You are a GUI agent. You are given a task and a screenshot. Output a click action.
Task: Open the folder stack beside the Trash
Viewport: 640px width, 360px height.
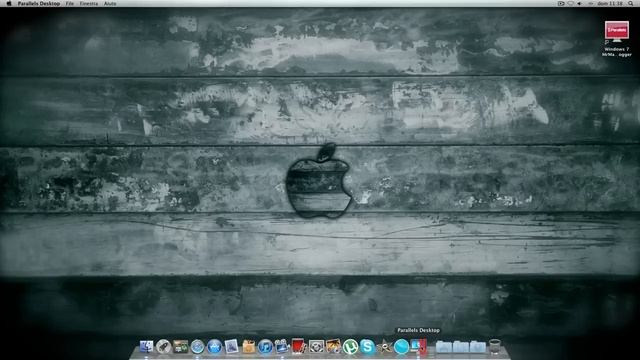click(x=478, y=347)
